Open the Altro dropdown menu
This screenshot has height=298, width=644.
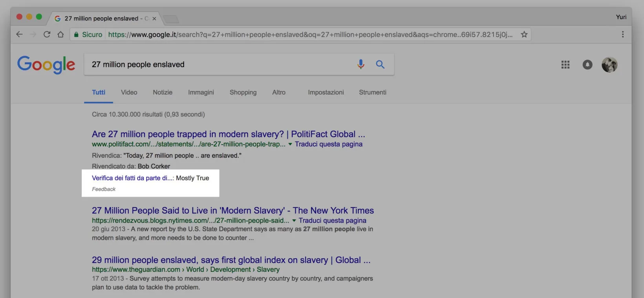tap(279, 93)
